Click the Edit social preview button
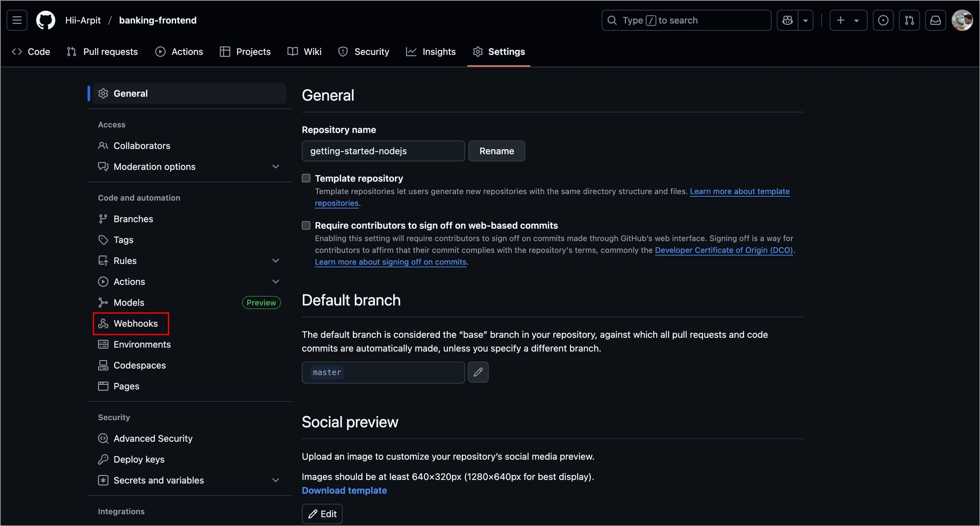Screen dimensions: 980x526 [x=322, y=514]
